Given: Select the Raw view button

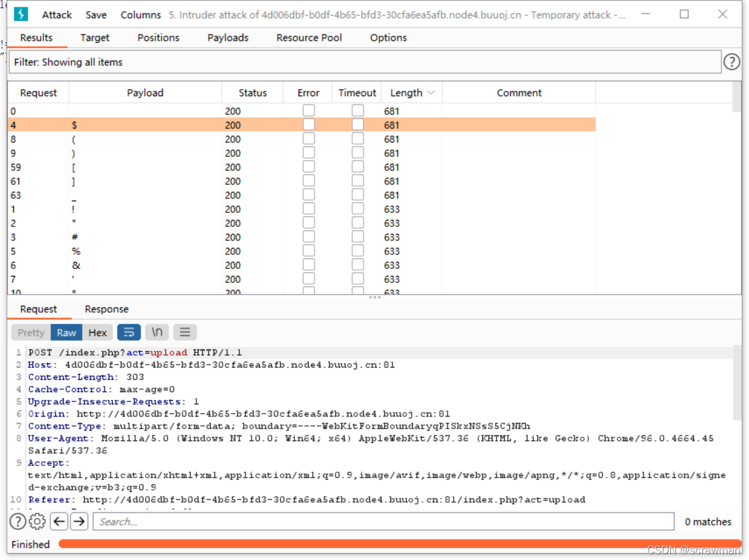Looking at the screenshot, I should click(x=66, y=332).
